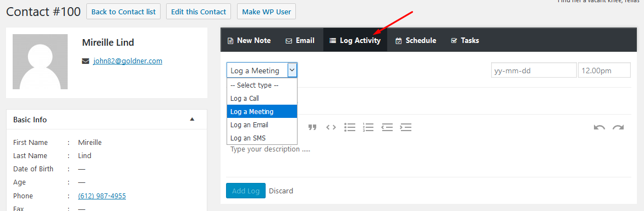644x211 pixels.
Task: Choose Log a Call from dropdown list
Action: [262, 98]
